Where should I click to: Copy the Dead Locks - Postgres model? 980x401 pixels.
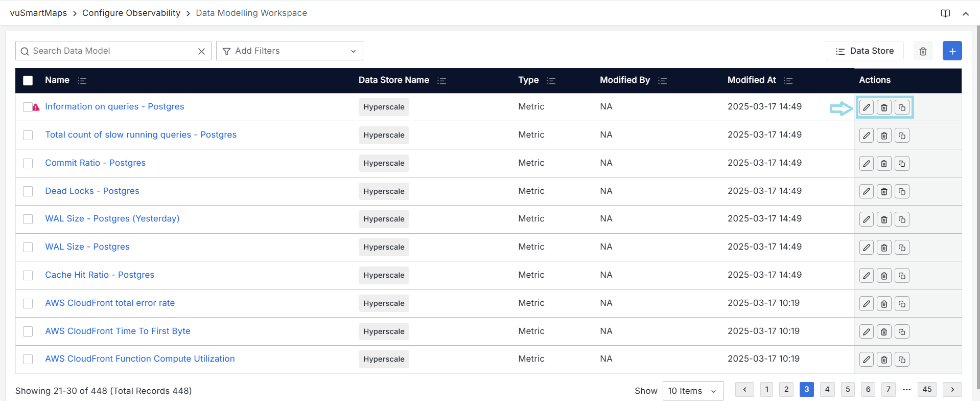[x=902, y=191]
